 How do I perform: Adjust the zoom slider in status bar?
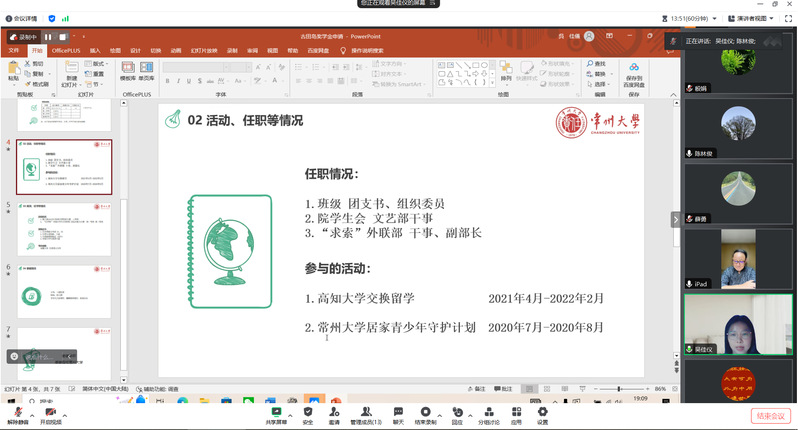pos(619,389)
